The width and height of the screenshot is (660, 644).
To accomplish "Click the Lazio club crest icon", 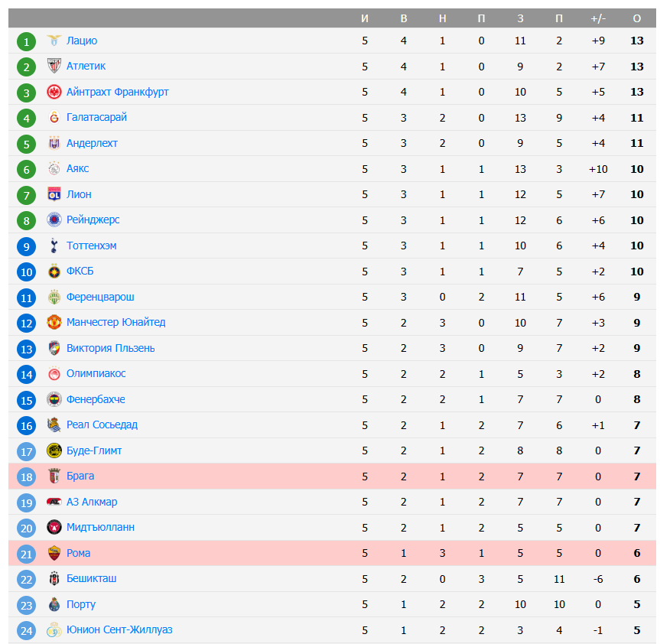I will (54, 41).
